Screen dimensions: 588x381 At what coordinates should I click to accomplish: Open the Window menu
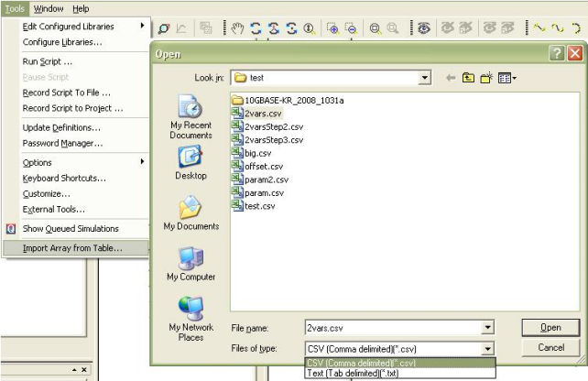tap(49, 8)
